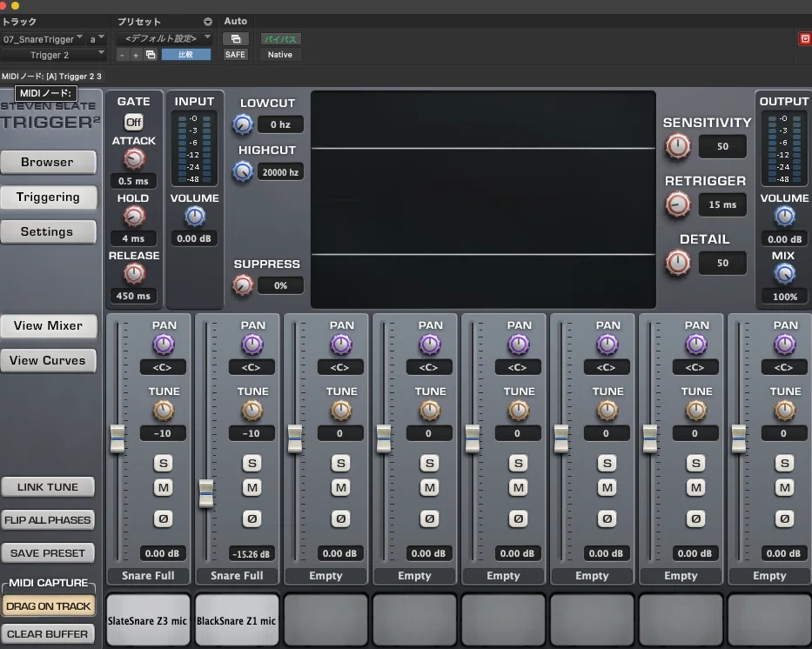This screenshot has width=812, height=649.
Task: Click the LOWCUT knob
Action: click(242, 124)
